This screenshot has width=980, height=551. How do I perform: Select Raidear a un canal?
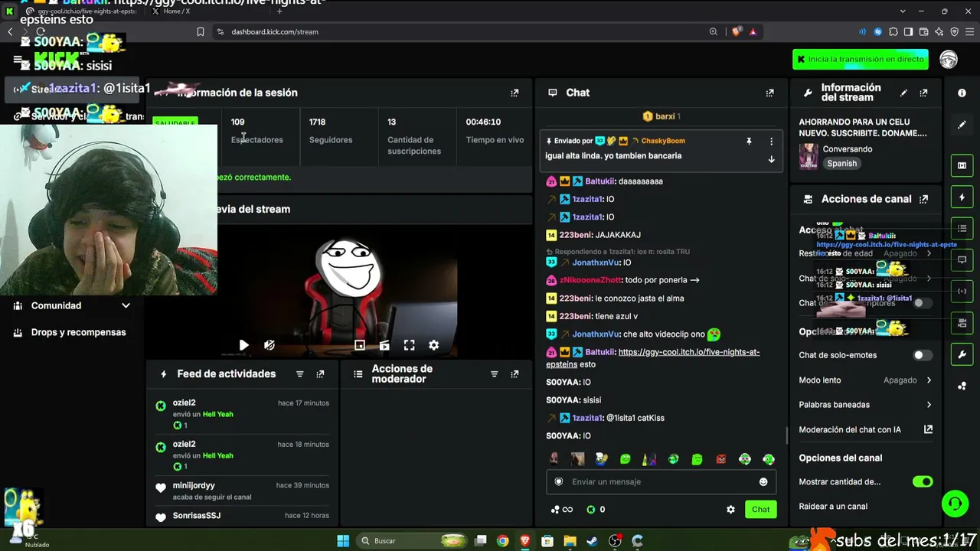coord(833,507)
